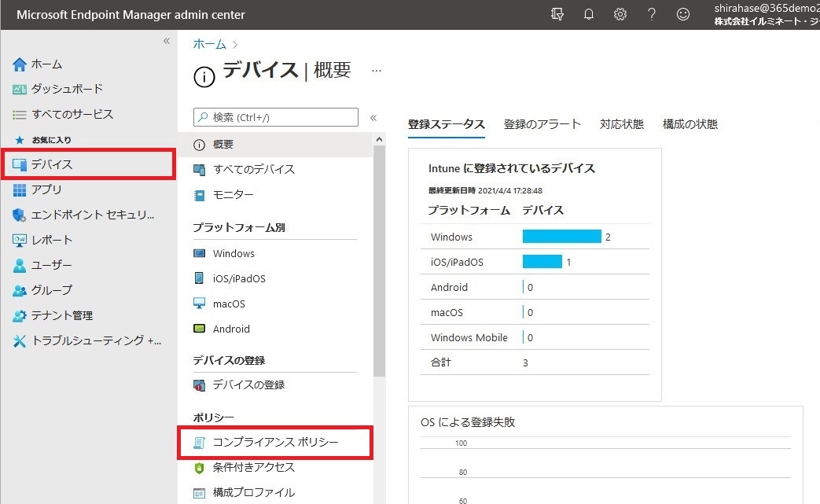Click the 最終更新日時 2021/4/4 17:28:48 text
This screenshot has height=504, width=820.
485,191
